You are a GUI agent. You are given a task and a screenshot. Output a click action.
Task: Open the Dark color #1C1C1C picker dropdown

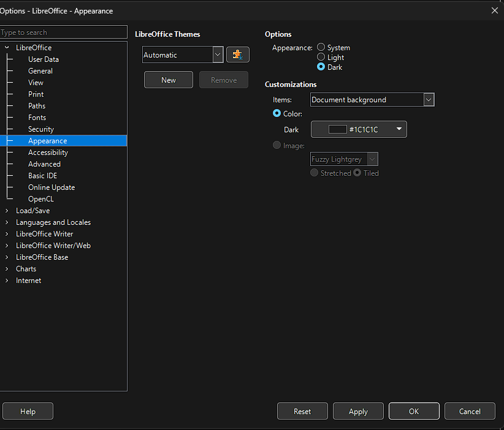[359, 129]
